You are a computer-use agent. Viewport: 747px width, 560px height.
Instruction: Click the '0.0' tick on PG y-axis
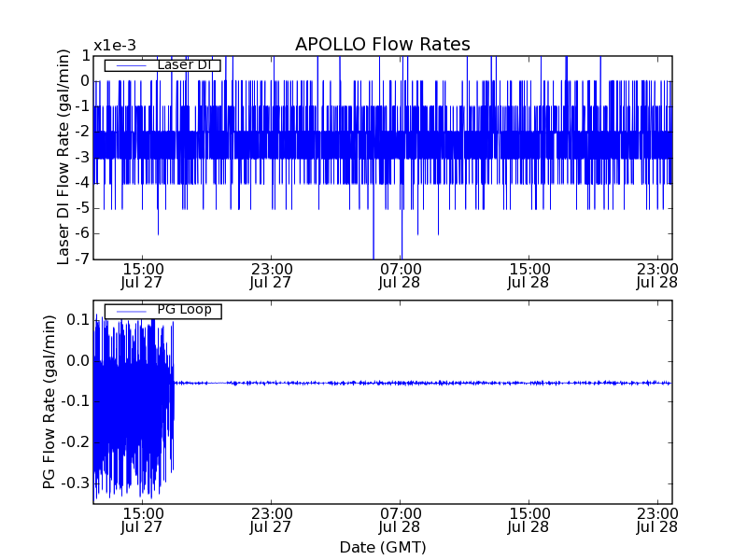(x=78, y=361)
